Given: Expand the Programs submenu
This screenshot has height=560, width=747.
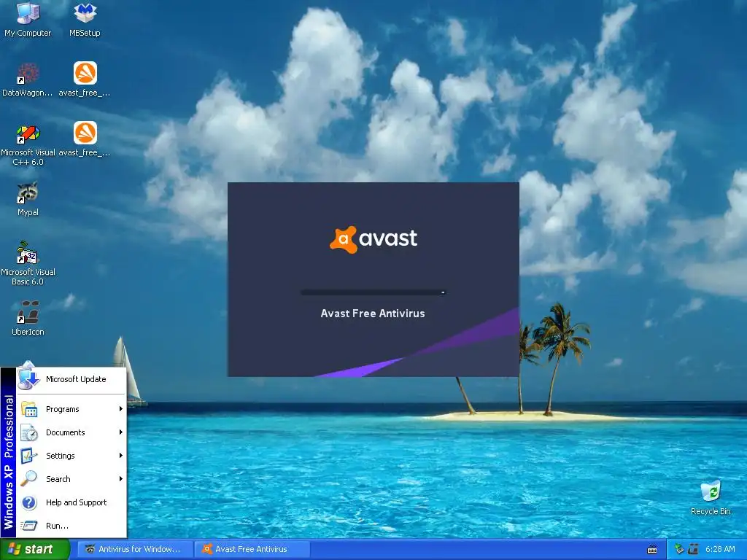Looking at the screenshot, I should tap(72, 409).
